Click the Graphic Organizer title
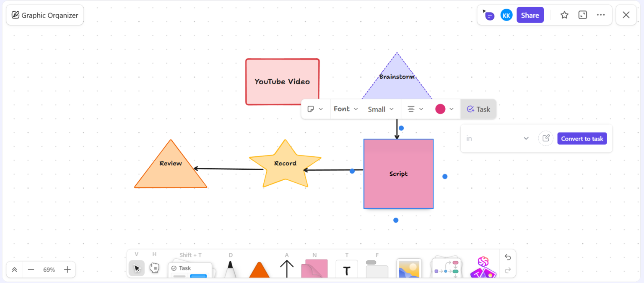 tap(44, 15)
